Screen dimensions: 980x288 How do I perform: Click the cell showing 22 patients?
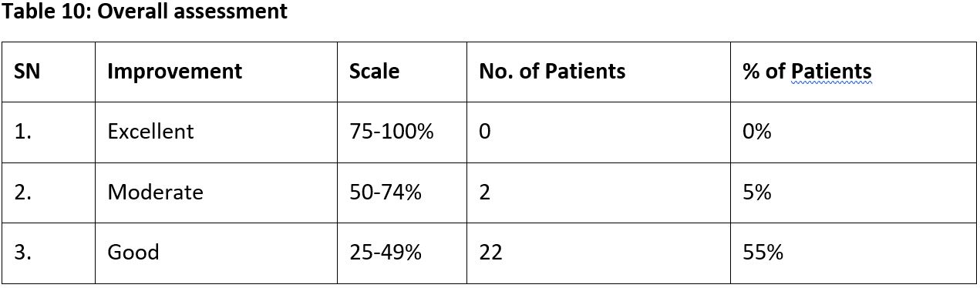click(598, 253)
